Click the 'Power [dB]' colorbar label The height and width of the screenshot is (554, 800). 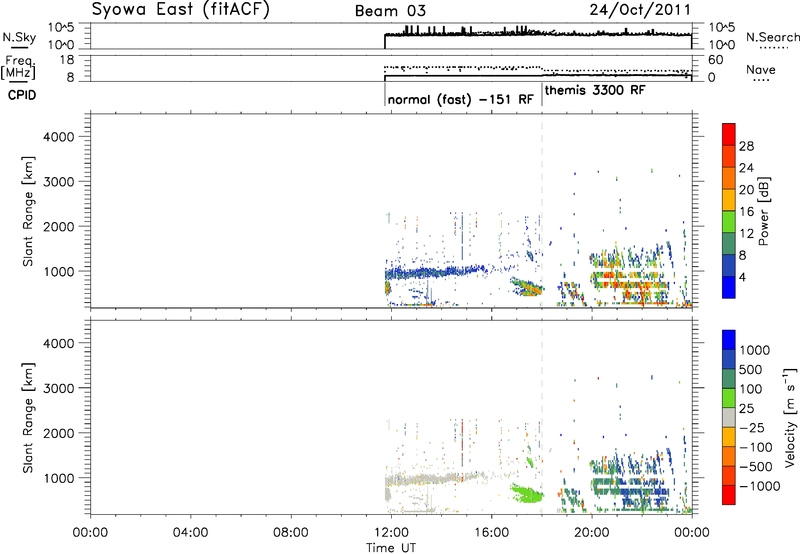pos(764,211)
